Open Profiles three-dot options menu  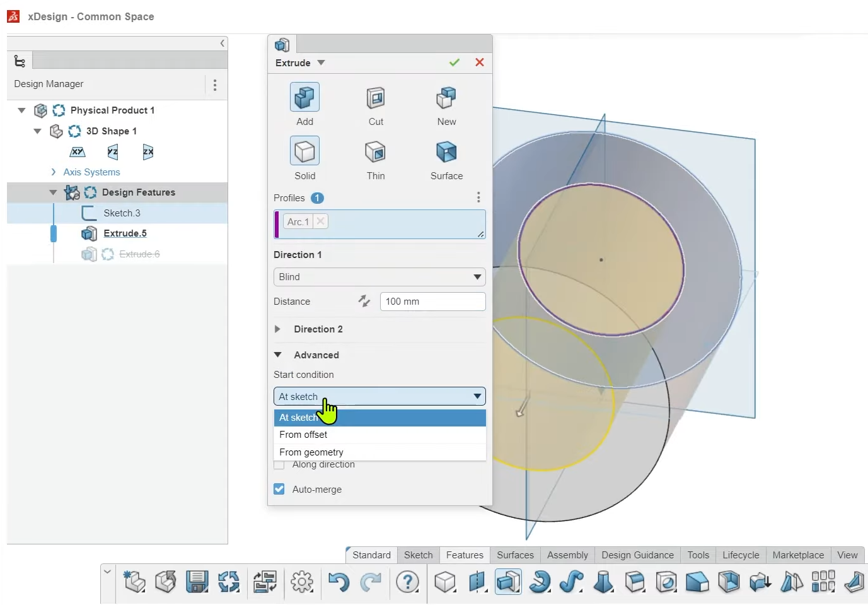478,197
